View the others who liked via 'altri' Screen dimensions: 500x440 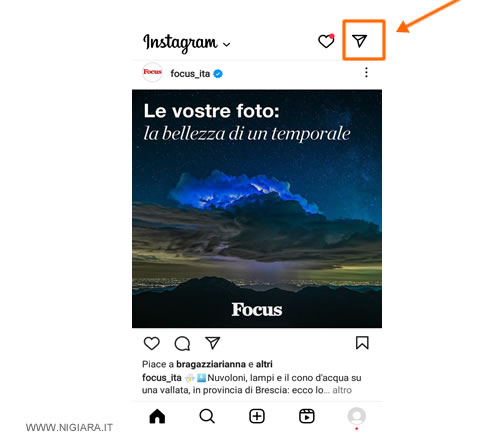[x=264, y=364]
